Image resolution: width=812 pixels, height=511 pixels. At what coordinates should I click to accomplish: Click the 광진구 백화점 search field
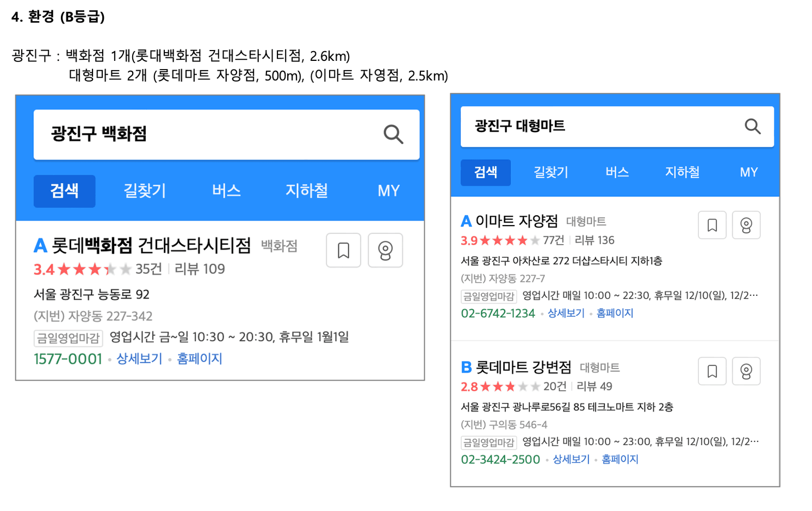pos(226,135)
